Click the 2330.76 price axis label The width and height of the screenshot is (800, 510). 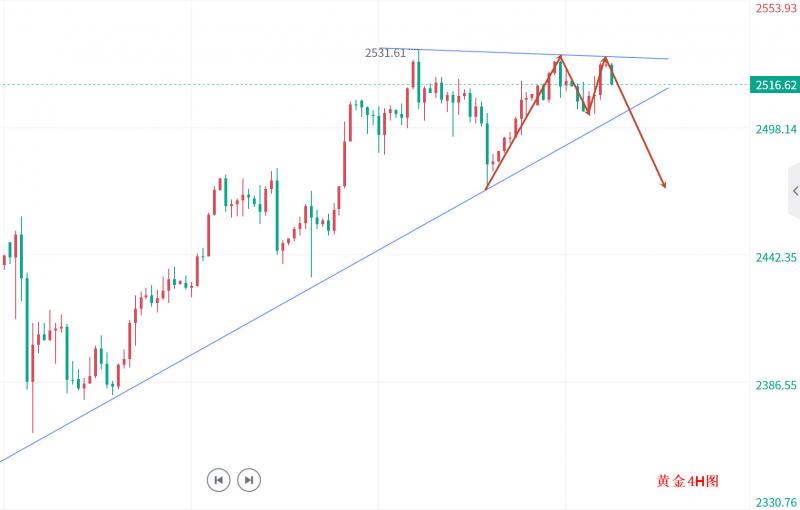(775, 503)
